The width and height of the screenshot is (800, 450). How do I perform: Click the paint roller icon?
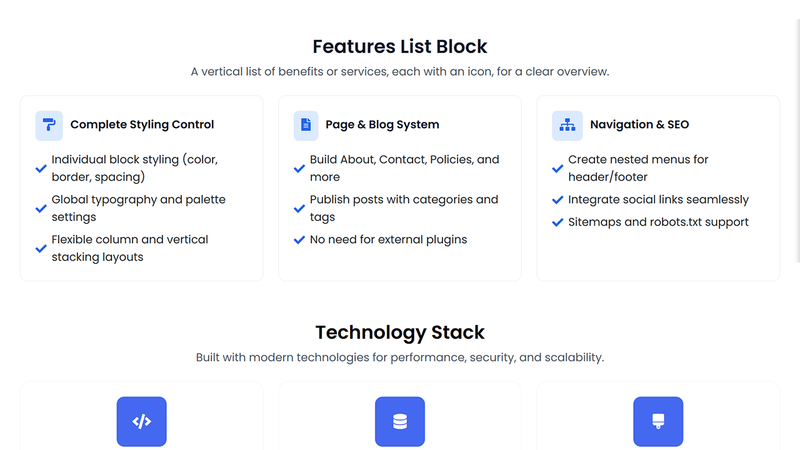click(x=49, y=125)
